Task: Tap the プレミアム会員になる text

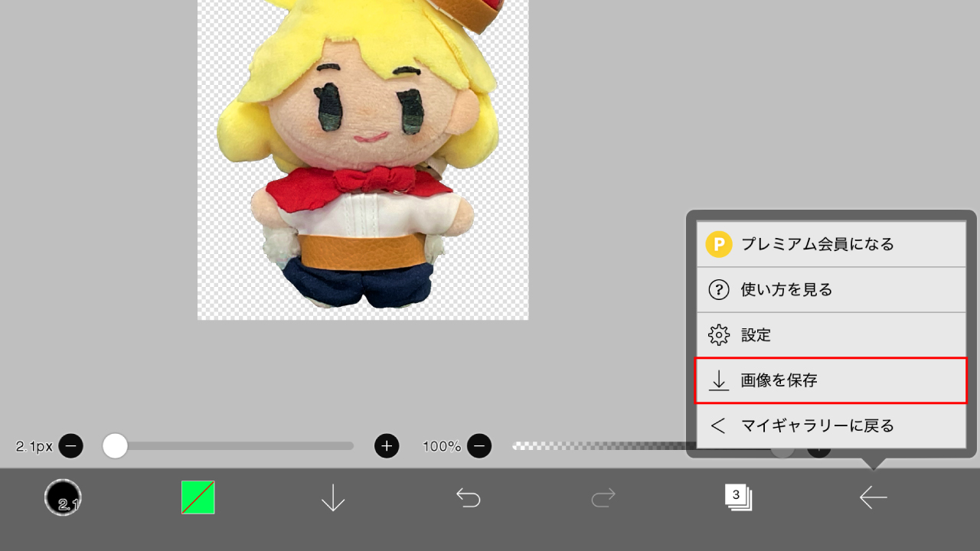Action: tap(817, 245)
